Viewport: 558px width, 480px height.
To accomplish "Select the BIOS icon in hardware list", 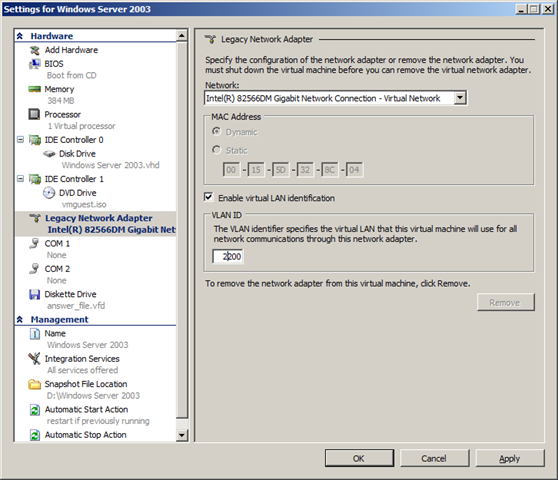I will 35,64.
